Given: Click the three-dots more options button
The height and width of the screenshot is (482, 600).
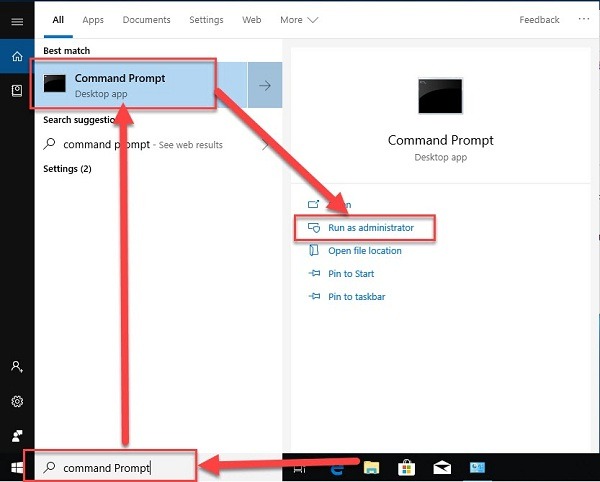Looking at the screenshot, I should pos(584,19).
